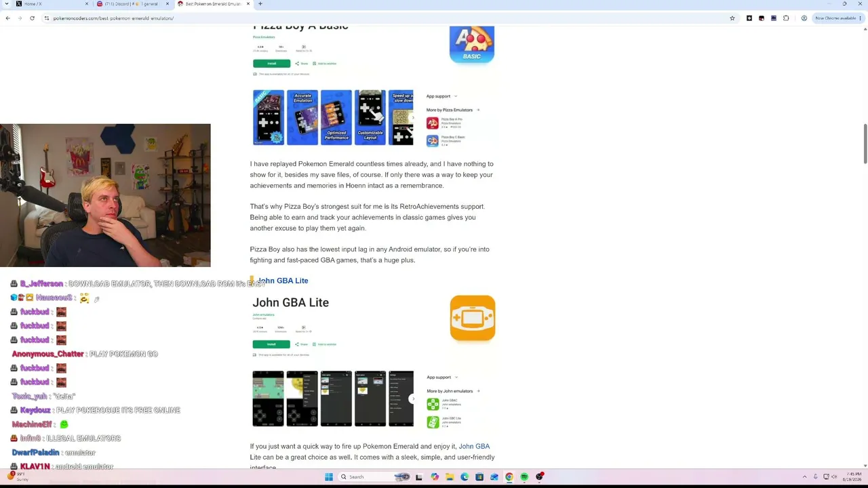Share the John GBA Lite app

(x=302, y=344)
